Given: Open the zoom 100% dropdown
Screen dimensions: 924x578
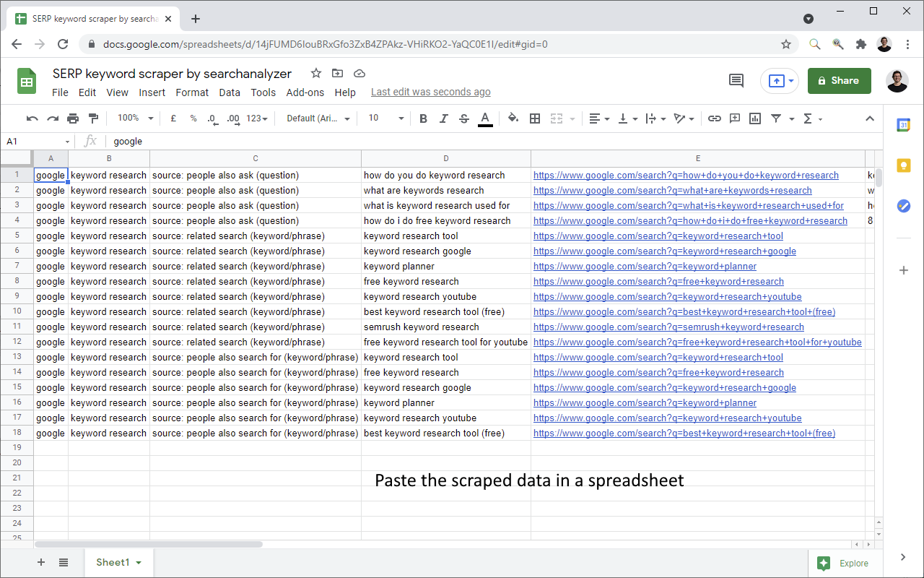Looking at the screenshot, I should [x=135, y=118].
